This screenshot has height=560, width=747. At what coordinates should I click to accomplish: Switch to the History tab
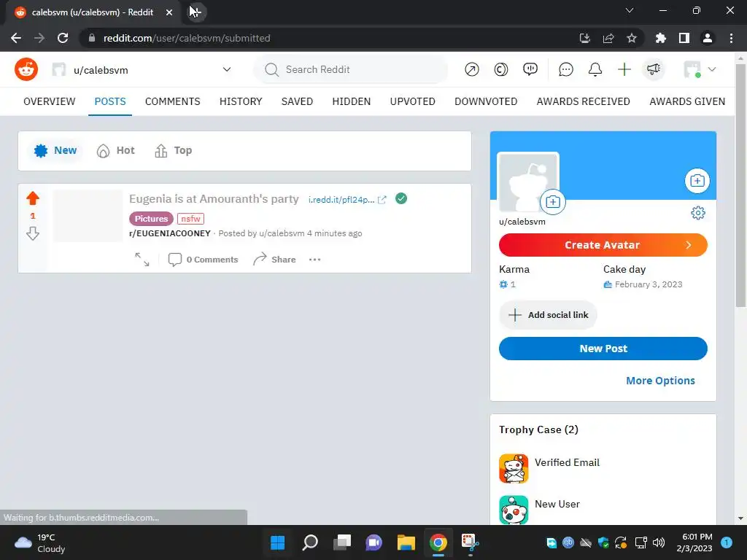pos(241,101)
